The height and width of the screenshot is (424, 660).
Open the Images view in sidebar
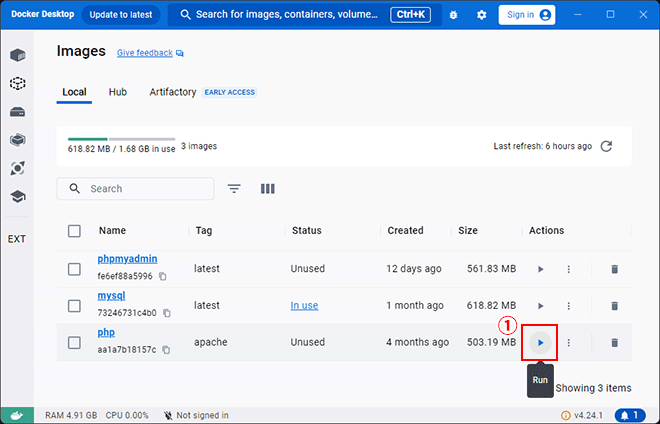(18, 83)
